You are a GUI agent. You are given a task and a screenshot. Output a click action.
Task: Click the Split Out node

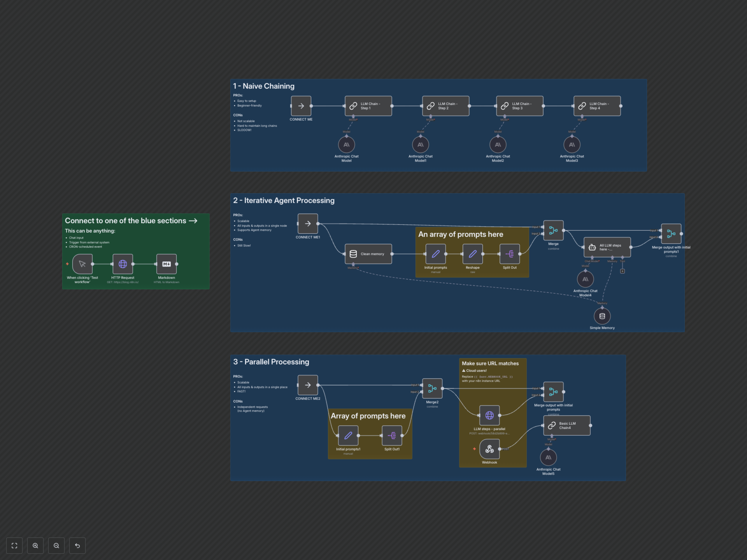[510, 254]
